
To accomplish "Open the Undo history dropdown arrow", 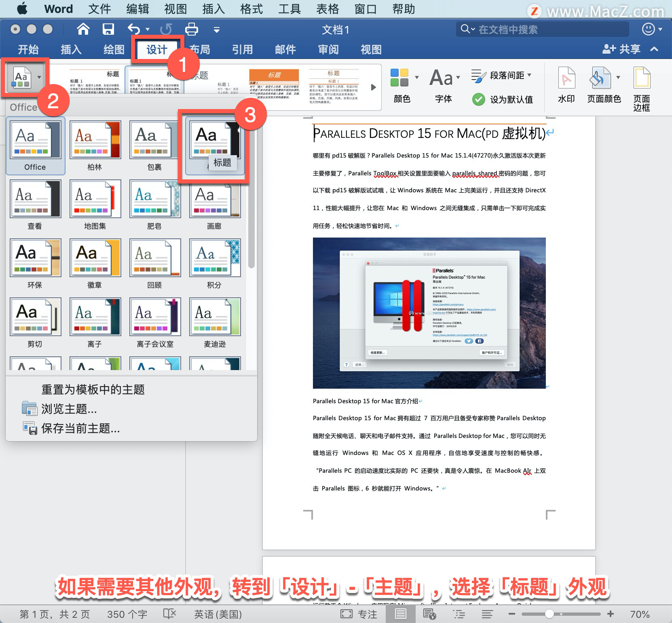I will coord(148,29).
